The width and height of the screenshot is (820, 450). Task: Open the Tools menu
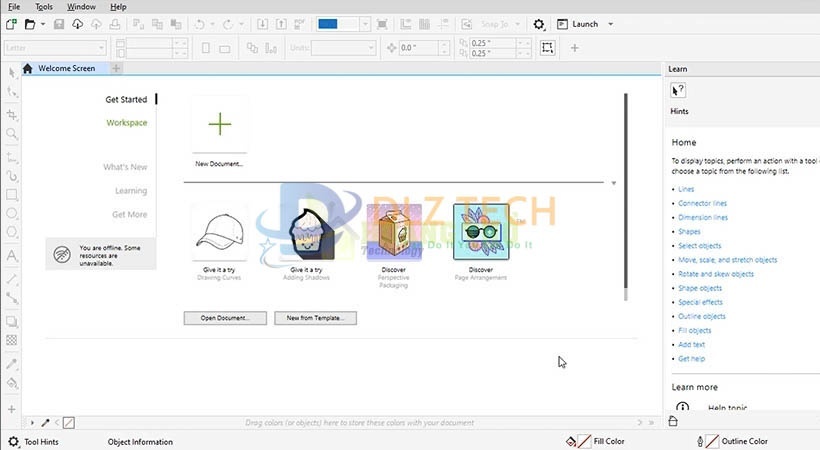[x=44, y=7]
